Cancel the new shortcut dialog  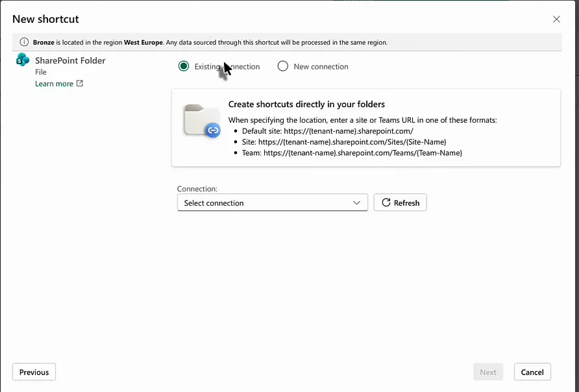point(532,372)
